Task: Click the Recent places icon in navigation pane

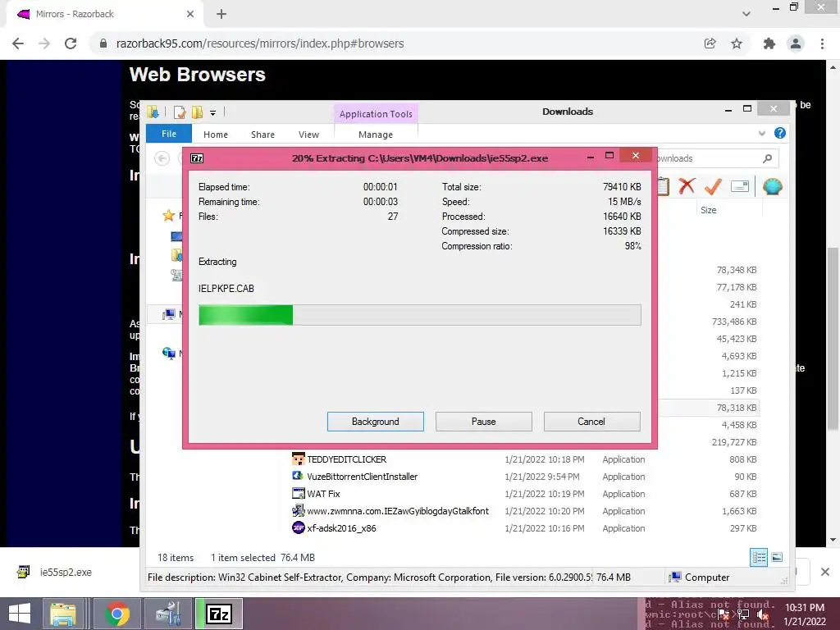Action: [x=176, y=275]
